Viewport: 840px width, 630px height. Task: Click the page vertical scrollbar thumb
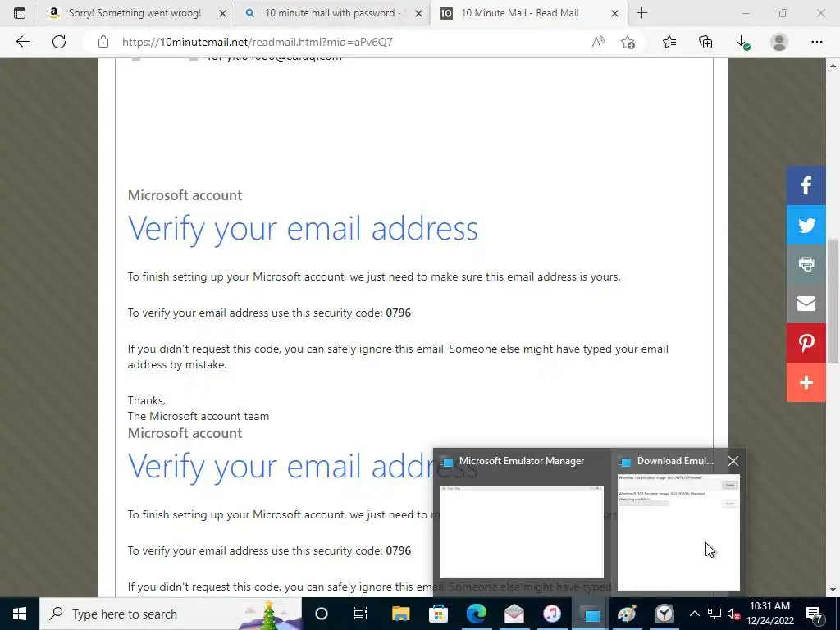833,301
